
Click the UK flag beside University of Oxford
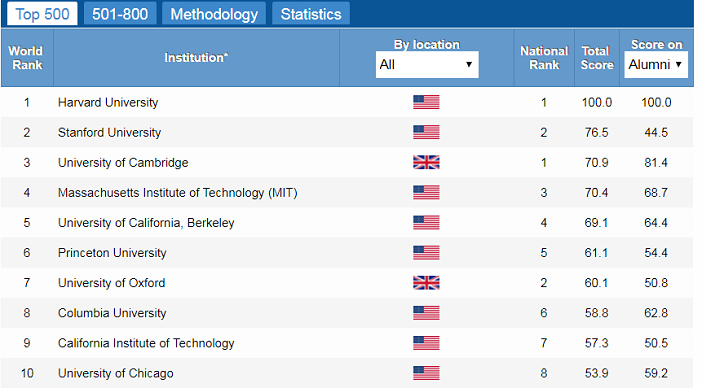tap(426, 282)
